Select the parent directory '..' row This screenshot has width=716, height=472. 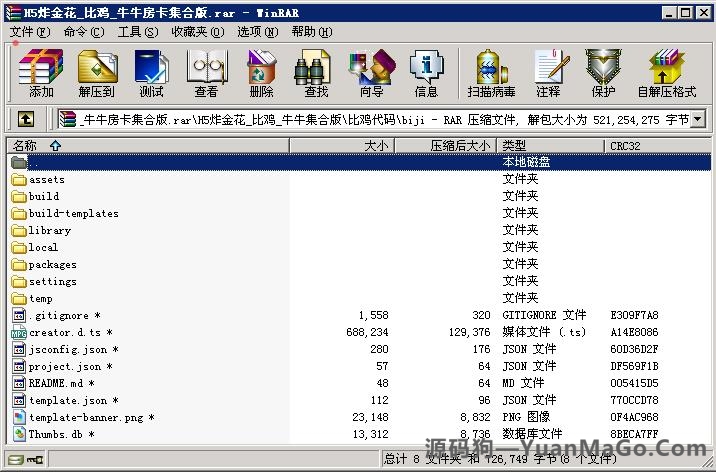tap(359, 162)
